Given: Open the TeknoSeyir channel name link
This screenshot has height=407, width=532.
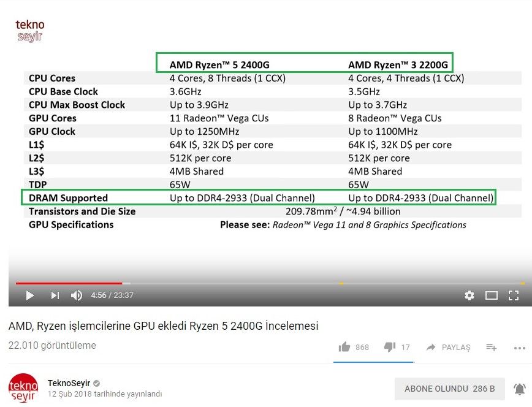Looking at the screenshot, I should pyautogui.click(x=69, y=383).
